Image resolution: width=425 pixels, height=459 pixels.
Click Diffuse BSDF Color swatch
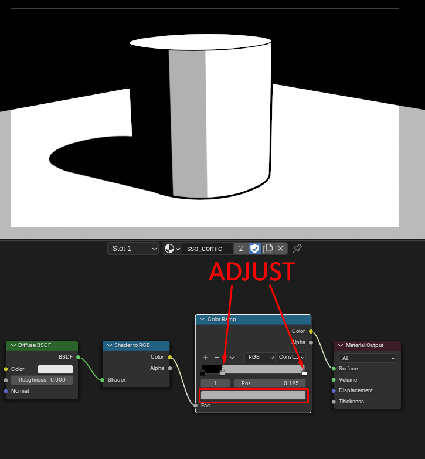[x=55, y=369]
